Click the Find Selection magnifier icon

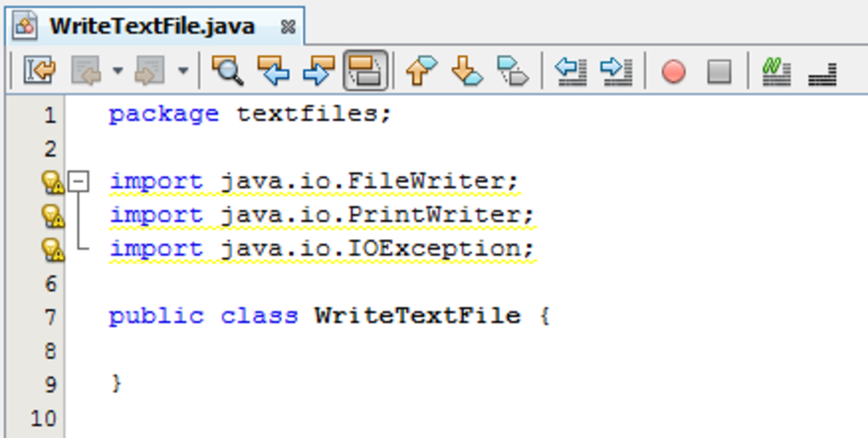227,72
